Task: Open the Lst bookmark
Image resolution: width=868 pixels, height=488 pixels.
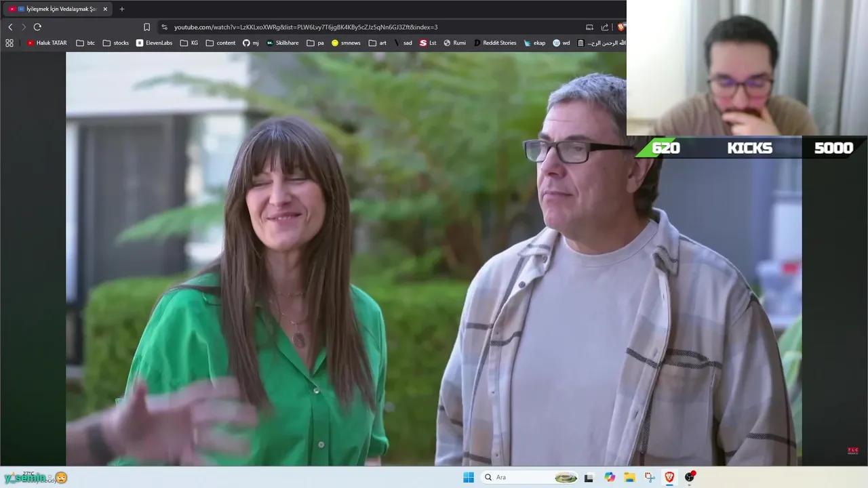Action: pos(428,43)
